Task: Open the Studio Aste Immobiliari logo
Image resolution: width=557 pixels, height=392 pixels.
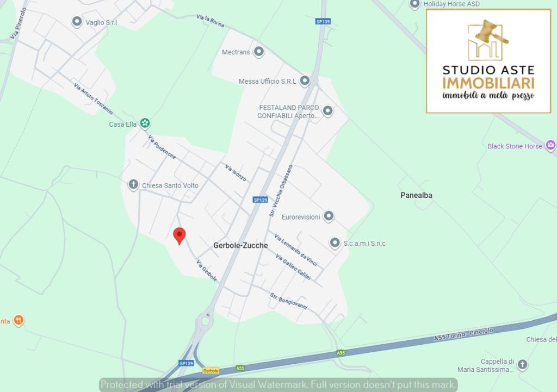Action: (488, 61)
